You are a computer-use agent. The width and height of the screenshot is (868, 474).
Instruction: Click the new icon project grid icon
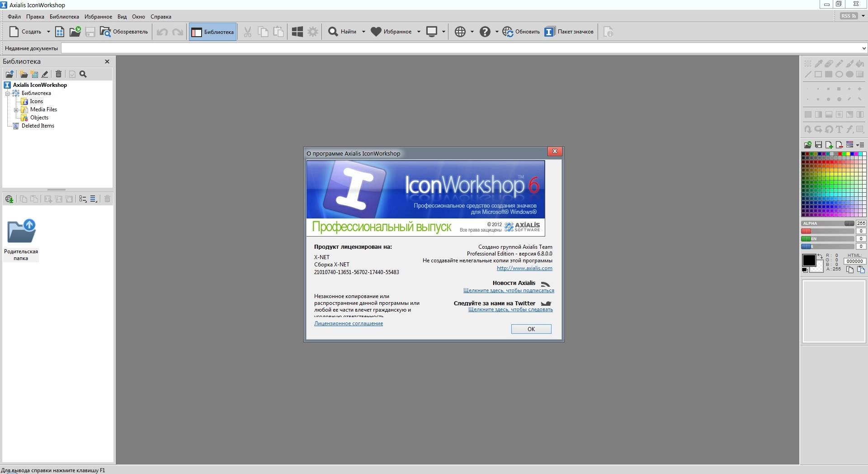click(60, 32)
